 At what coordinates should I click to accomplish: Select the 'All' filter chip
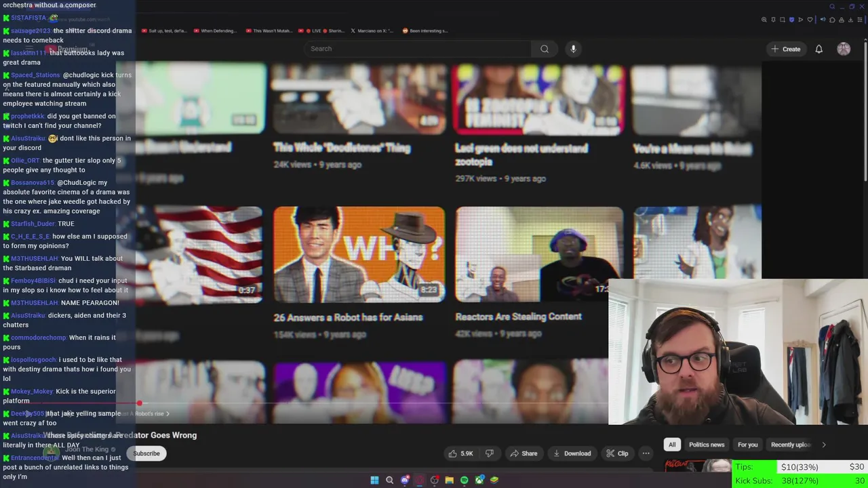pos(672,445)
